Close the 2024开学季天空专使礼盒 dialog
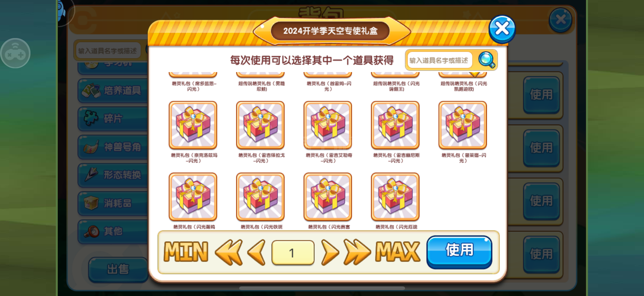Image resolution: width=644 pixels, height=296 pixels. coord(502,29)
